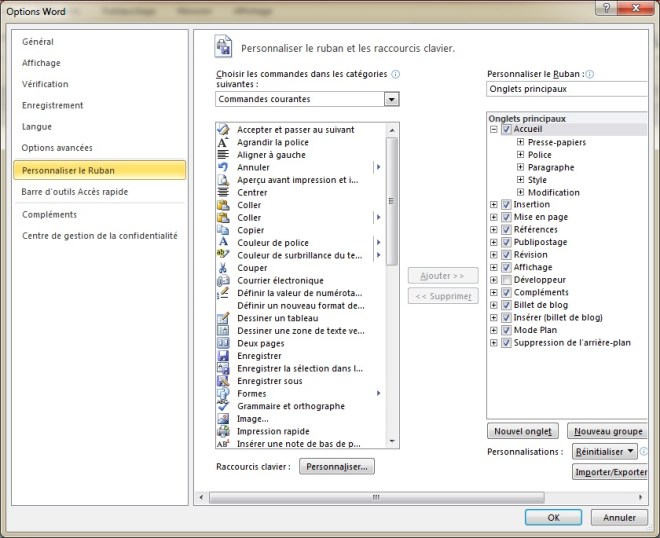Select the Agrandir la police icon
This screenshot has width=660, height=538.
(x=223, y=142)
